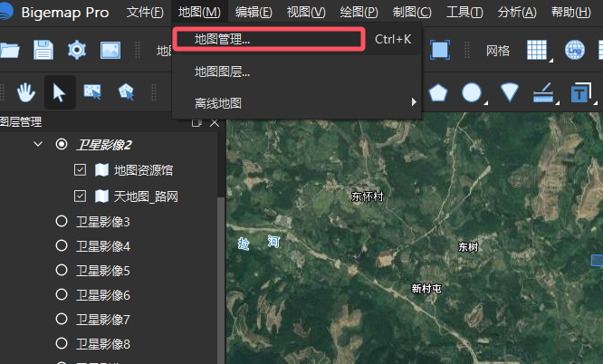
Task: Select the 卫星影像2 radio button
Action: [x=62, y=144]
